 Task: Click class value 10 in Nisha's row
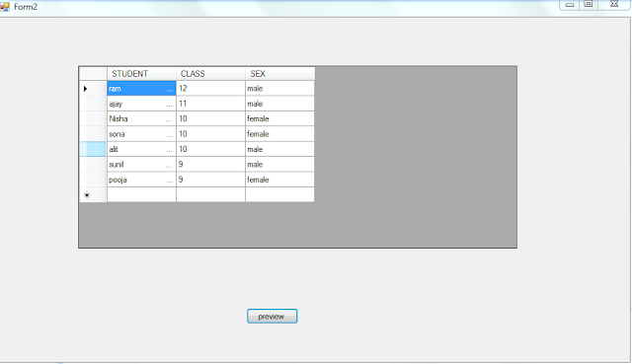tap(210, 118)
